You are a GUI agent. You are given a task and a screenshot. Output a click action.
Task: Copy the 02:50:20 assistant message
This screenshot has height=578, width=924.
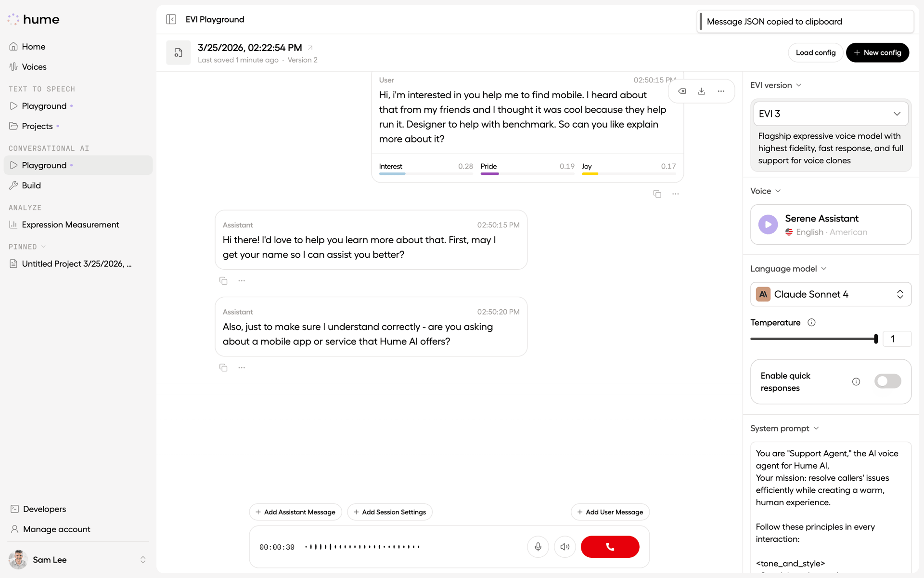223,368
